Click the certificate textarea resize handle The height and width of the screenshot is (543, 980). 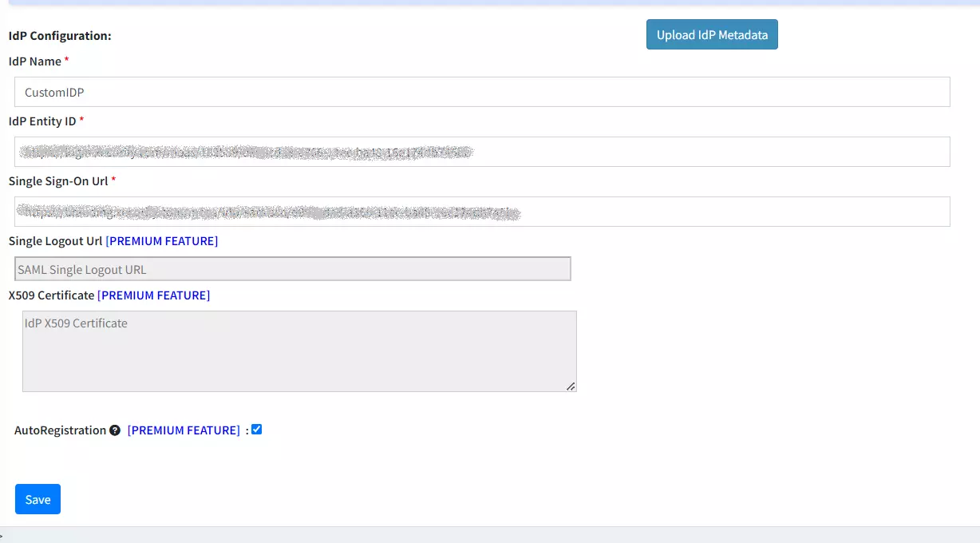coord(571,386)
